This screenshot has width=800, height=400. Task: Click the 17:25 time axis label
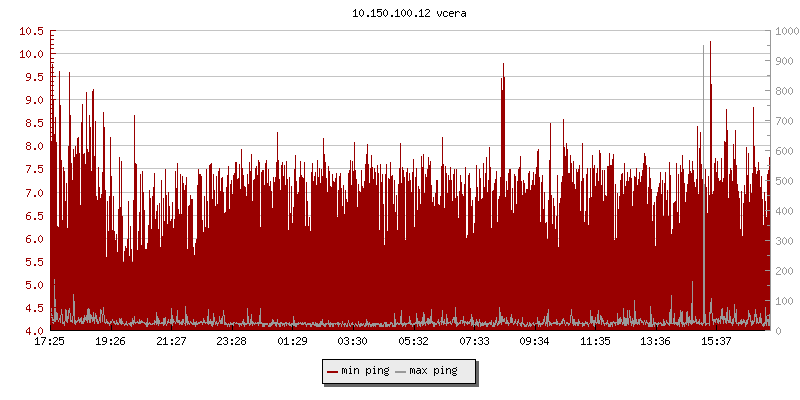(x=50, y=342)
